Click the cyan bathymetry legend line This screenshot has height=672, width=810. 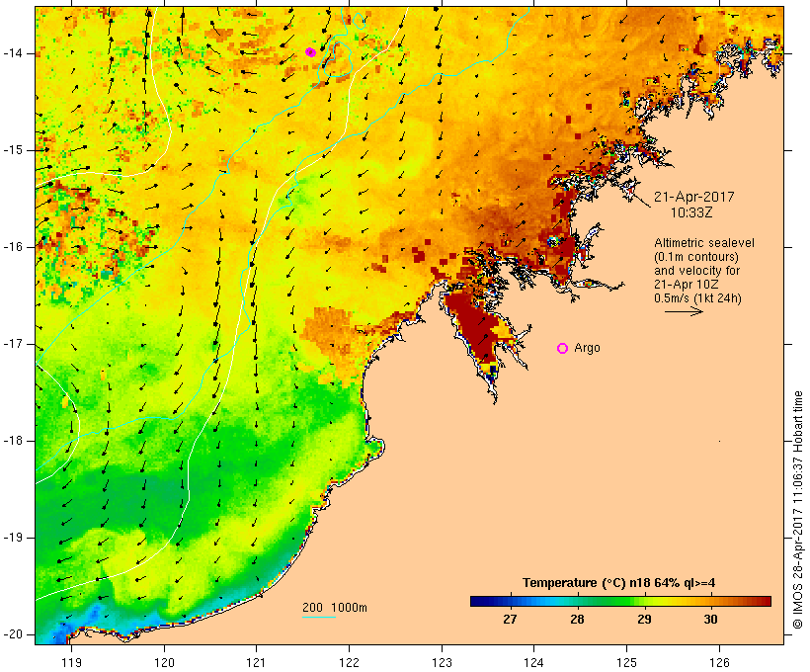tap(319, 617)
